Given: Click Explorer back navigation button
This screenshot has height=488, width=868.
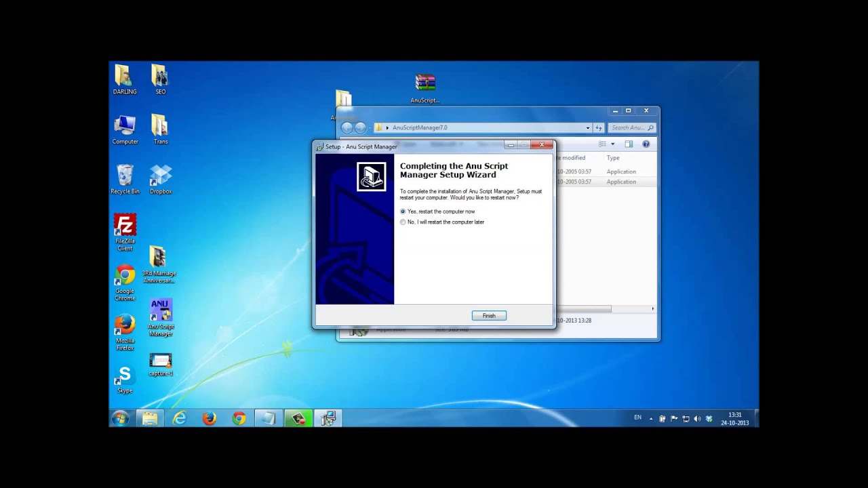Looking at the screenshot, I should 347,127.
